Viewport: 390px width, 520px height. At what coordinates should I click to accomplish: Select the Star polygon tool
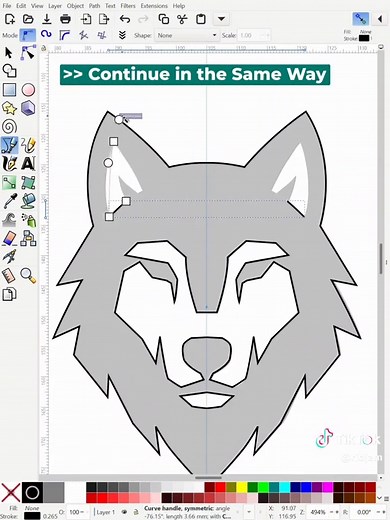tap(9, 108)
